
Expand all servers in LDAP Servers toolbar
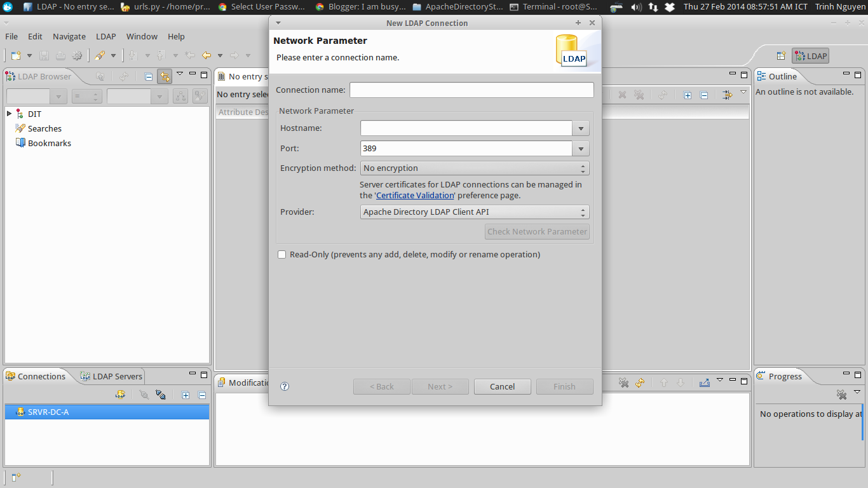click(186, 395)
